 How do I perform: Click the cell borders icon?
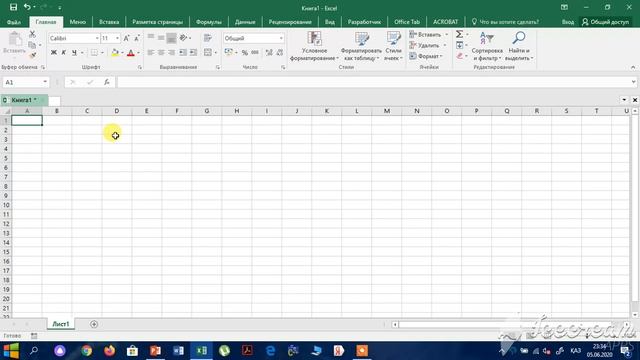(94, 53)
